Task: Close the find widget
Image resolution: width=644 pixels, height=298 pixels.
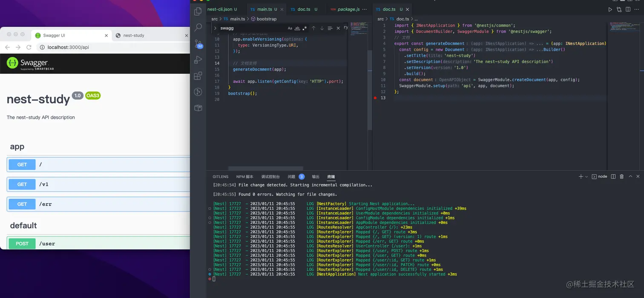Action: 338,28
